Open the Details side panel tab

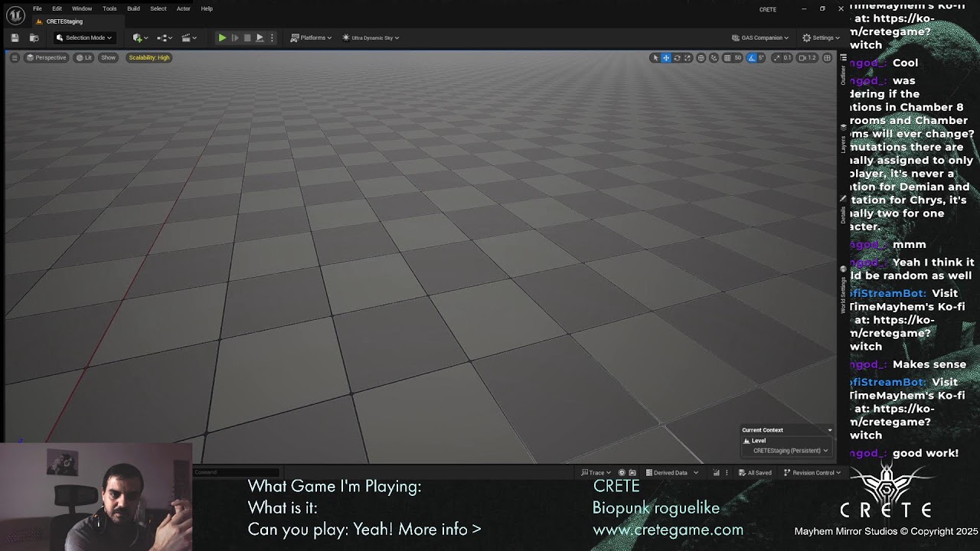tap(843, 210)
